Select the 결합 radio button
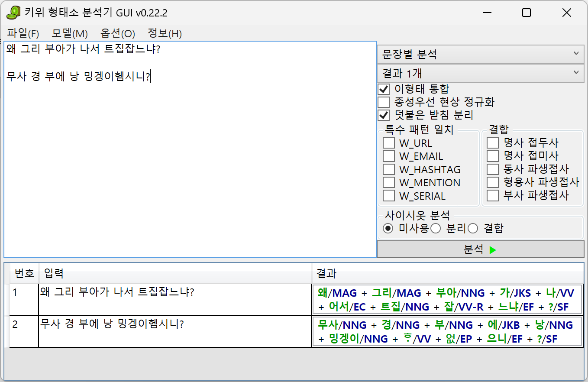Image resolution: width=588 pixels, height=382 pixels. (x=472, y=228)
